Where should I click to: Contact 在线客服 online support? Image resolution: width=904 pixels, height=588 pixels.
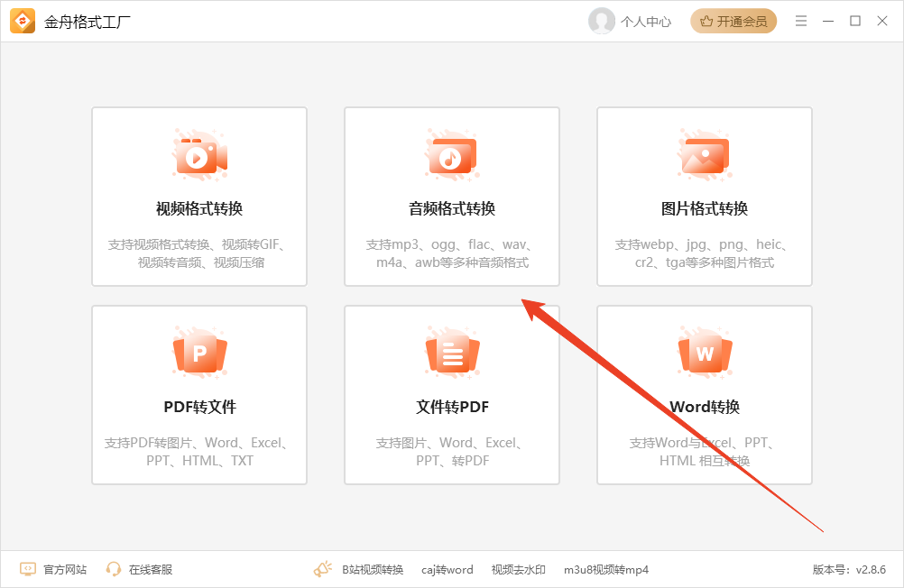pos(150,569)
